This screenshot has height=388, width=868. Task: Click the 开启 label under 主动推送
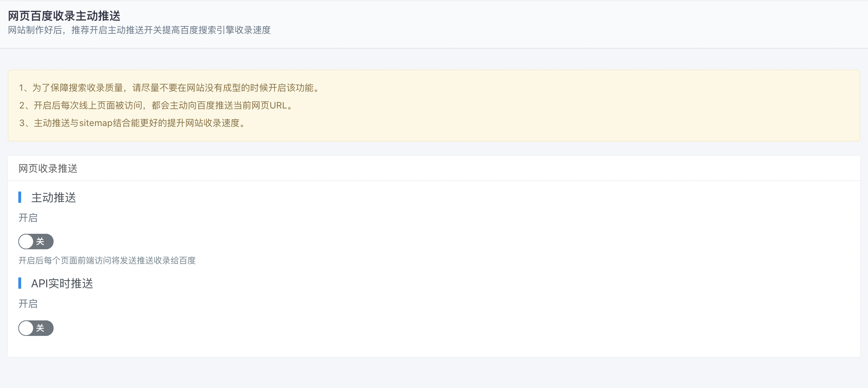tap(28, 218)
